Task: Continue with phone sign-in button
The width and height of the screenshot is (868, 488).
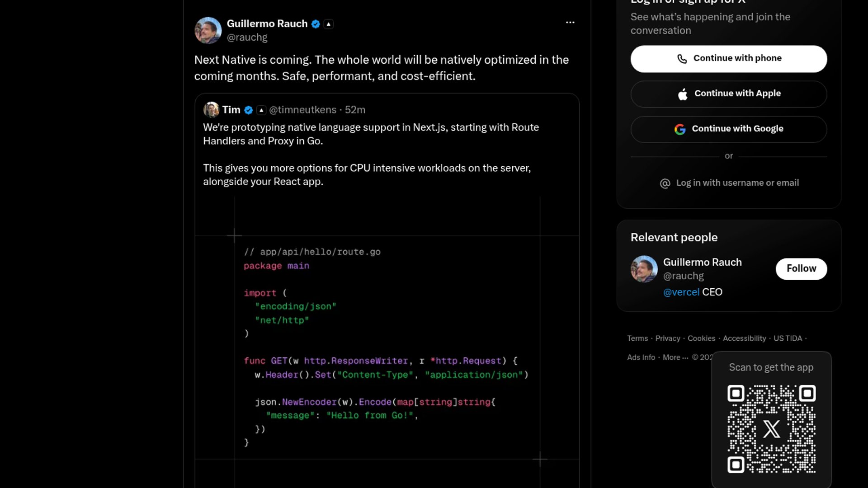Action: click(x=729, y=59)
